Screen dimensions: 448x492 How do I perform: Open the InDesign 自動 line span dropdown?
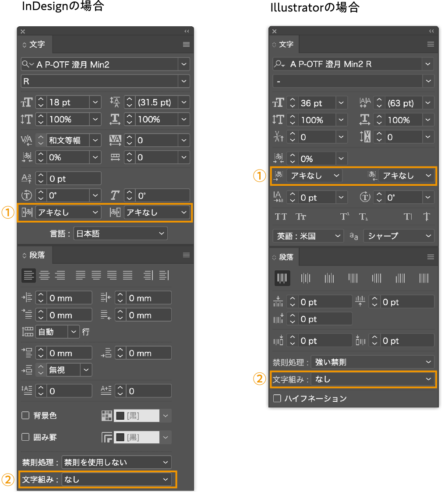(74, 332)
